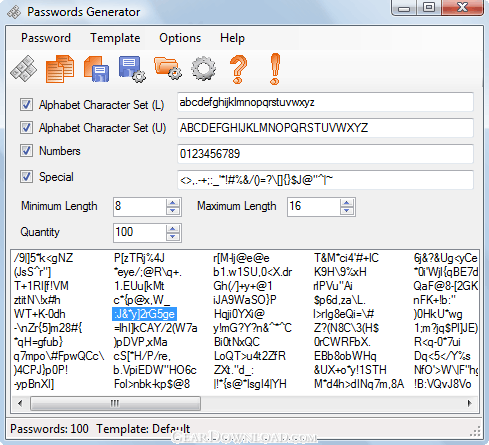
Task: Click the save passwords floppy icon
Action: pyautogui.click(x=96, y=69)
